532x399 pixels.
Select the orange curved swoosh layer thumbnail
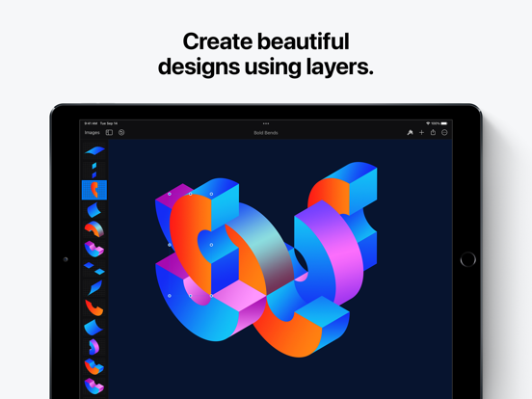click(x=94, y=307)
